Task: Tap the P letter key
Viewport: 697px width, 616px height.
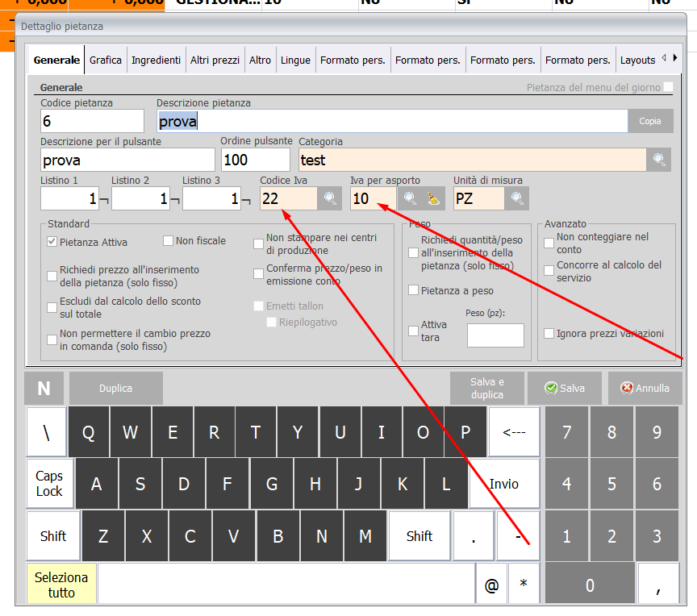Action: coord(465,431)
